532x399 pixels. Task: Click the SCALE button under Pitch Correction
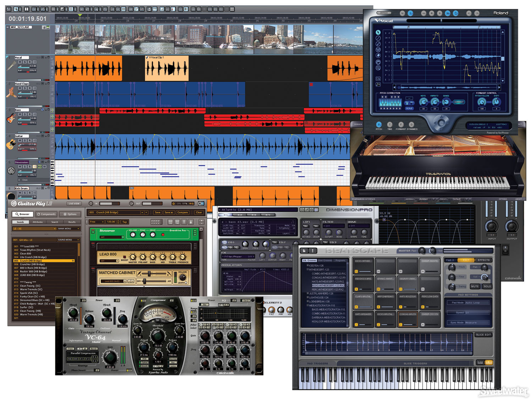pyautogui.click(x=409, y=109)
